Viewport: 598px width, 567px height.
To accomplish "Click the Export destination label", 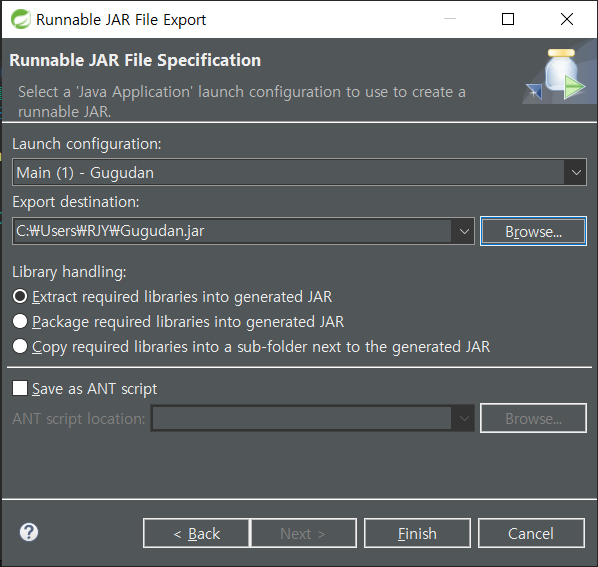I will point(76,202).
